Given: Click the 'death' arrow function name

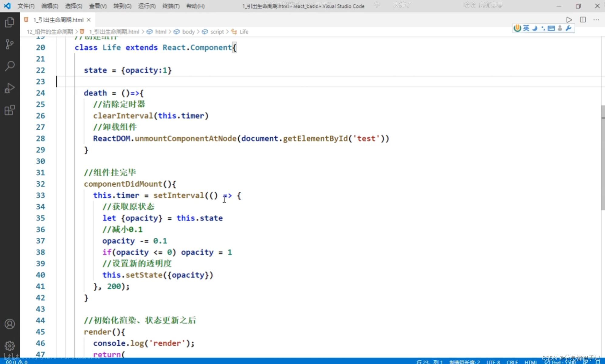Looking at the screenshot, I should (x=95, y=93).
